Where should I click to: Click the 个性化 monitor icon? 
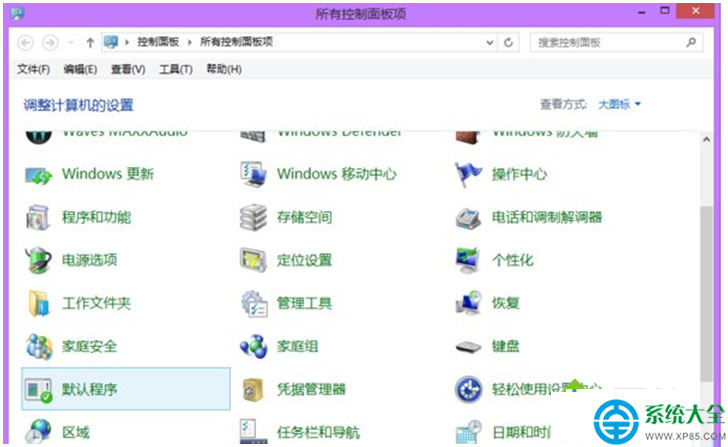pyautogui.click(x=468, y=260)
